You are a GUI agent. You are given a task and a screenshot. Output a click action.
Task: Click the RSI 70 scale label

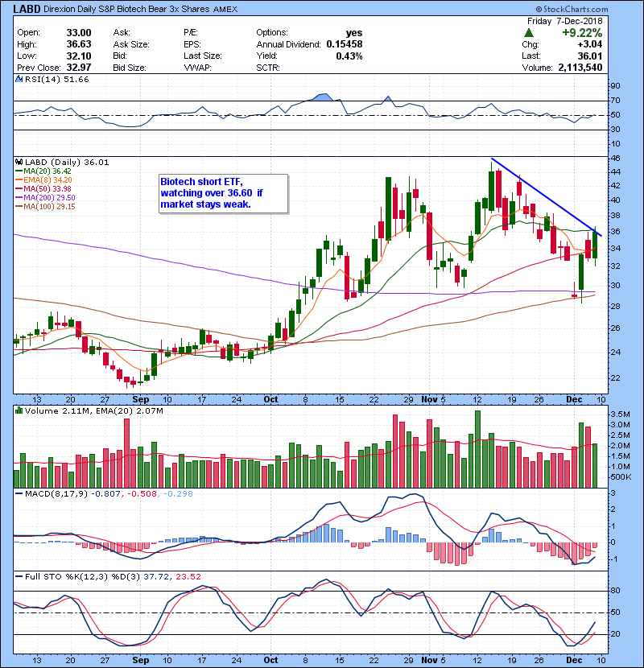point(615,101)
